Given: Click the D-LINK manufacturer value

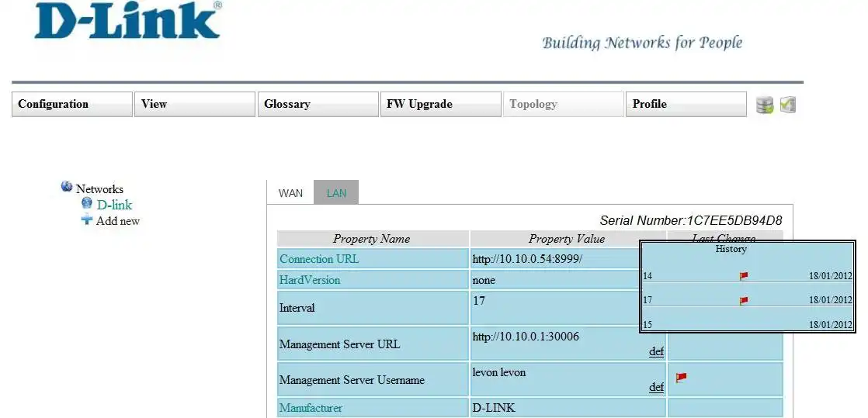Looking at the screenshot, I should pos(494,408).
